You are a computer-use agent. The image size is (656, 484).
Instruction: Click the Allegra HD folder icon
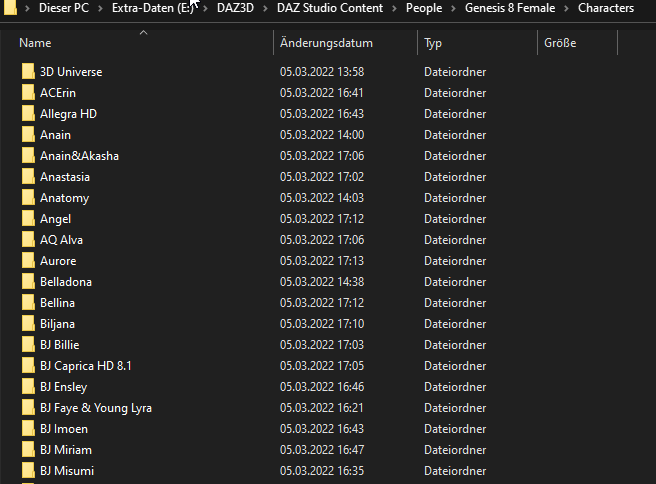[x=28, y=113]
